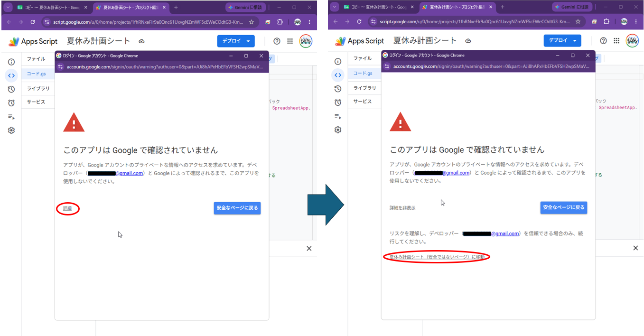This screenshot has height=336, width=644.
Task: Click address bar URL in left browser
Action: (147, 22)
